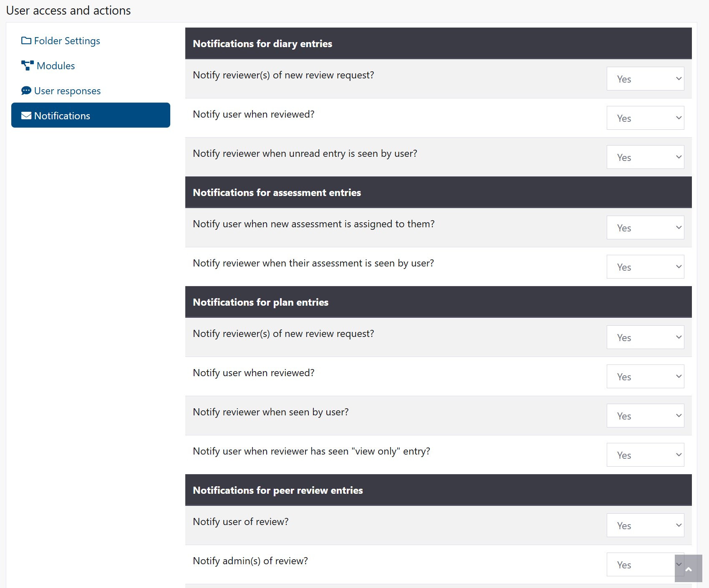Open the notify admins of review dropdown
This screenshot has height=588, width=709.
click(645, 564)
